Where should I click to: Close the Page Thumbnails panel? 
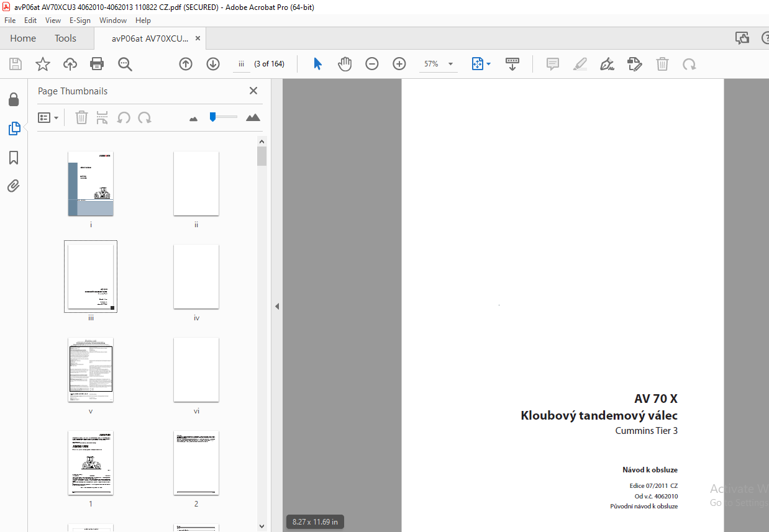[253, 91]
